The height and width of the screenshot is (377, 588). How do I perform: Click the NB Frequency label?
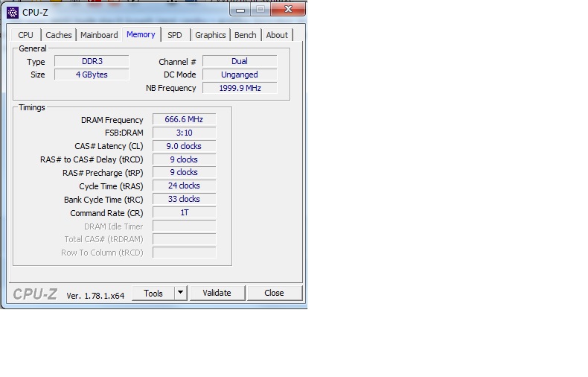[171, 88]
